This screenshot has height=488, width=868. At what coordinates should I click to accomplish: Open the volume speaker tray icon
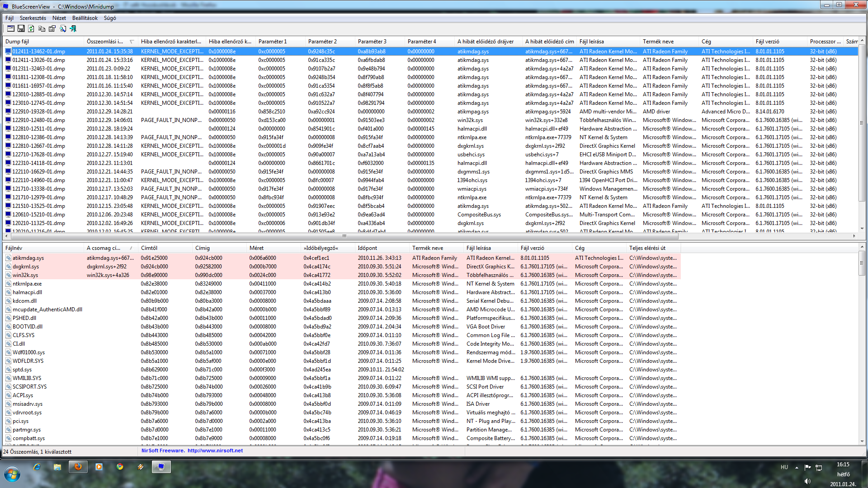coord(808,481)
